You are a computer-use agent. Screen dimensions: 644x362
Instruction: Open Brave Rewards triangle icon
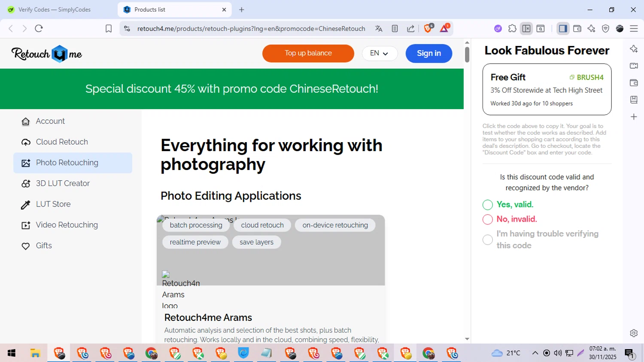pyautogui.click(x=445, y=28)
